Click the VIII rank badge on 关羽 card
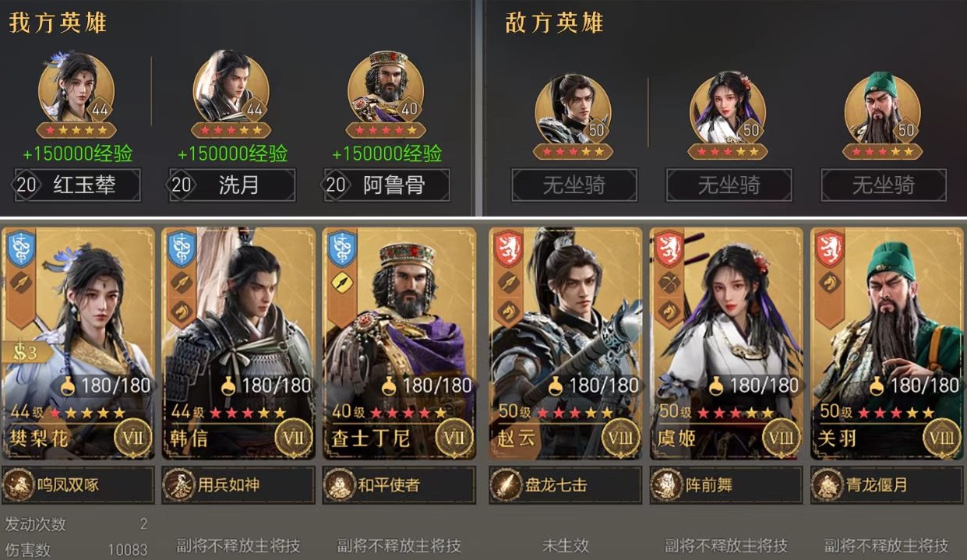This screenshot has width=967, height=560. coord(941,437)
